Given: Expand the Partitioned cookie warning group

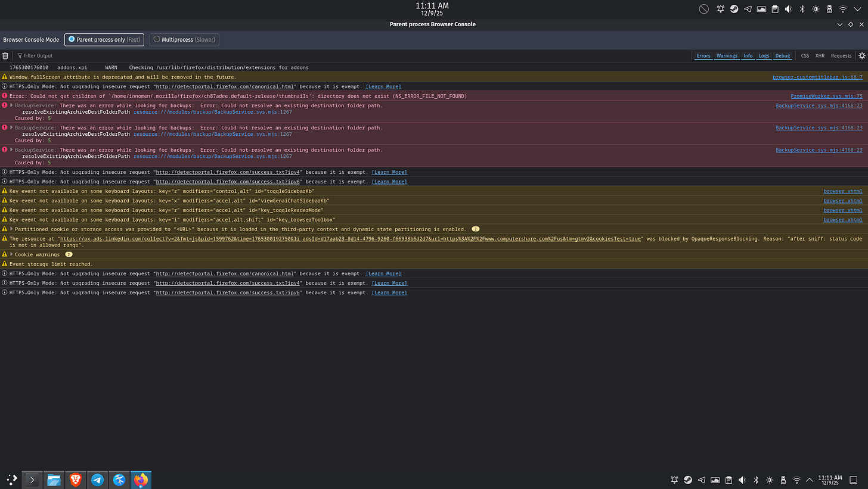Looking at the screenshot, I should (11, 229).
